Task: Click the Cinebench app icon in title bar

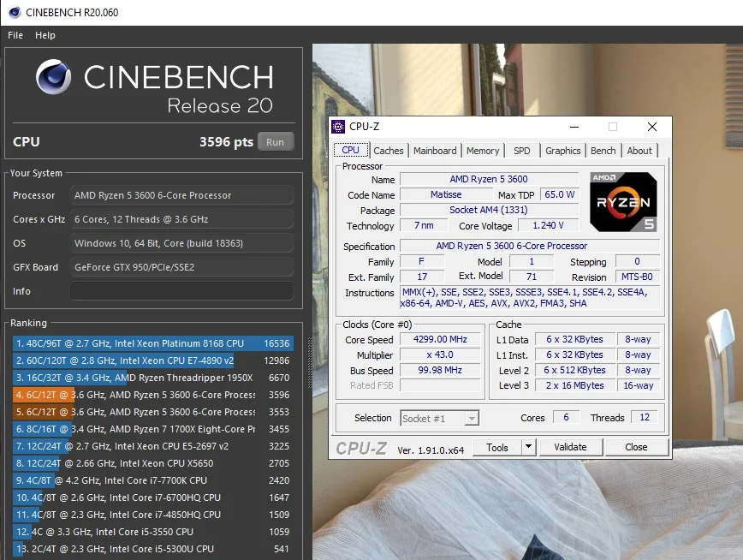Action: click(15, 12)
